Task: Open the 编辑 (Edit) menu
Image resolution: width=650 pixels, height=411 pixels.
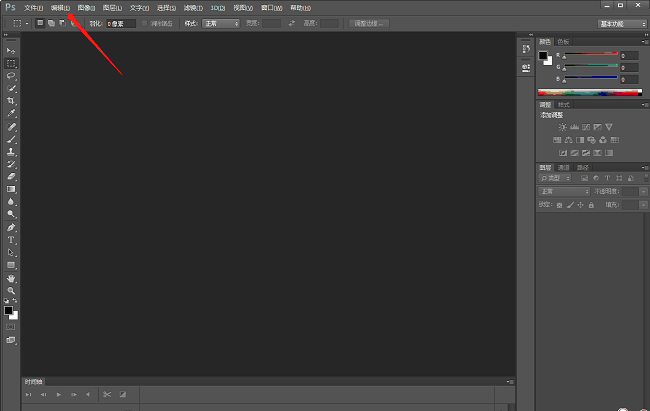Action: pos(60,7)
